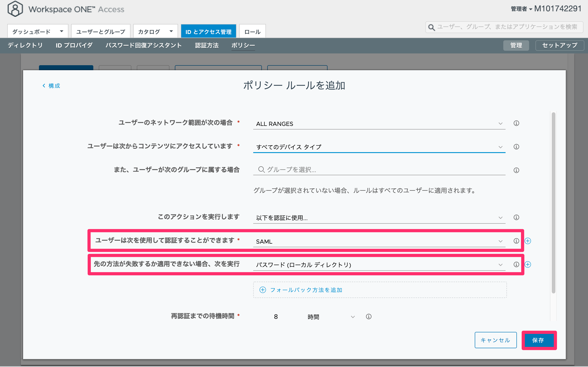Click the plus icon next to SAML row
Viewport: 588px width, 367px height.
[x=528, y=241]
